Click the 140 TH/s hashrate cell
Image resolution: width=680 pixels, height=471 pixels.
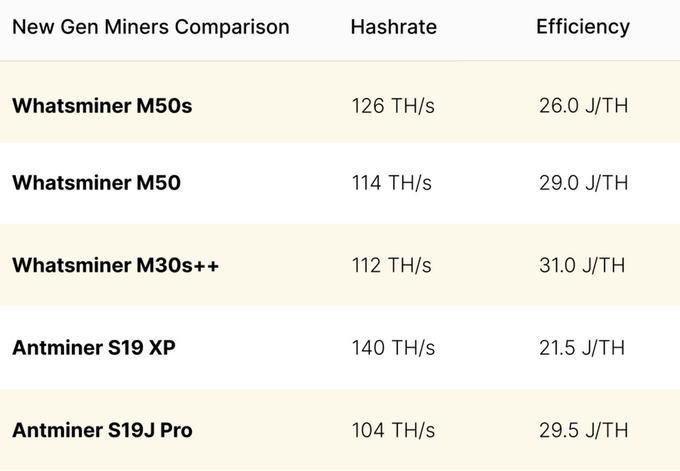coord(393,348)
